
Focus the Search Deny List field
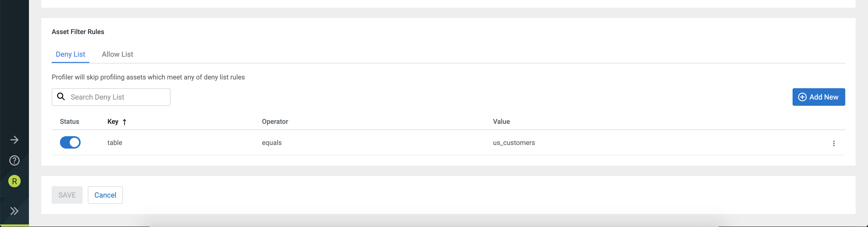pyautogui.click(x=118, y=97)
